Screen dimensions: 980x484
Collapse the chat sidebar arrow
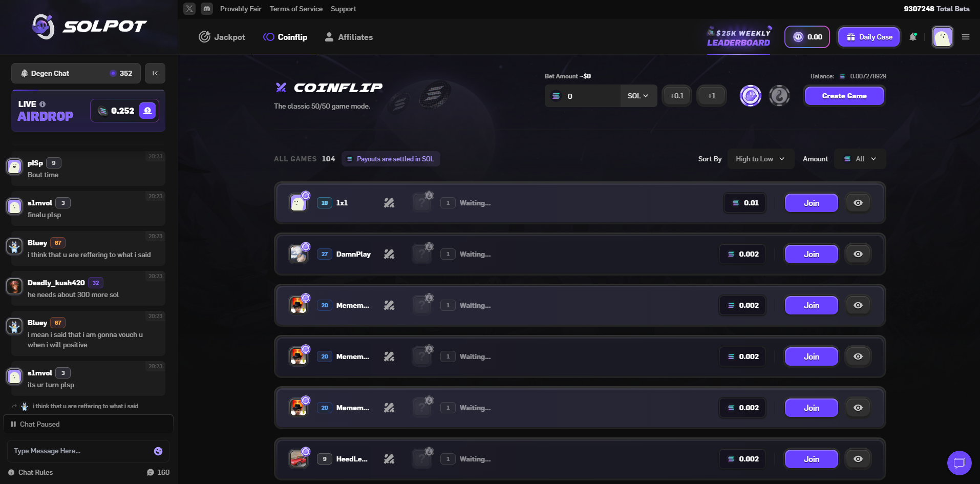(155, 73)
